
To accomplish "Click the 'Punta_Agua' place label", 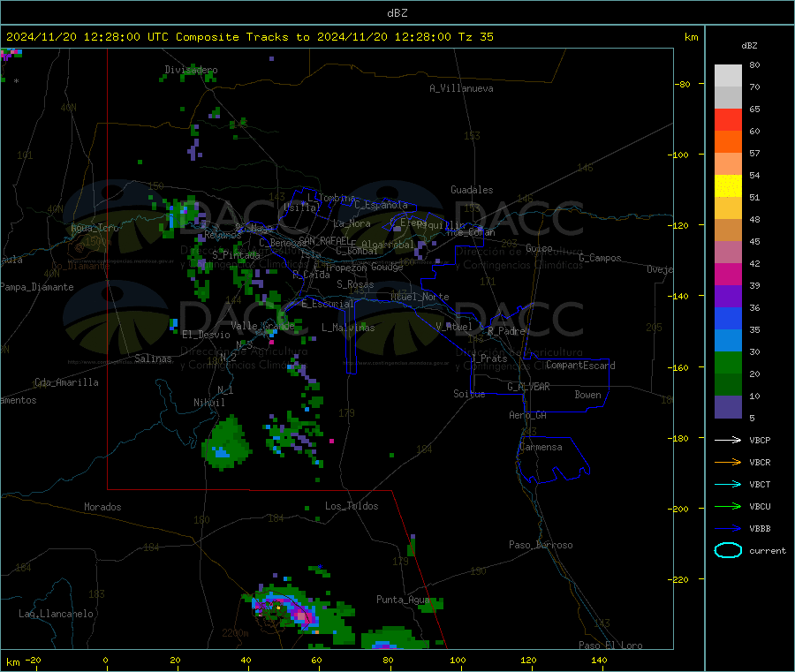I will click(403, 600).
